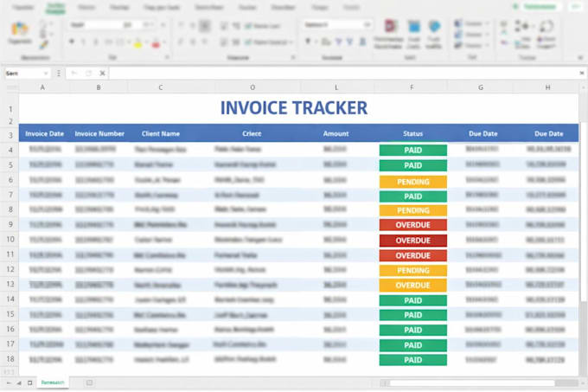Toggle Bold formatting in the ribbon
The image size is (588, 392).
tap(71, 42)
